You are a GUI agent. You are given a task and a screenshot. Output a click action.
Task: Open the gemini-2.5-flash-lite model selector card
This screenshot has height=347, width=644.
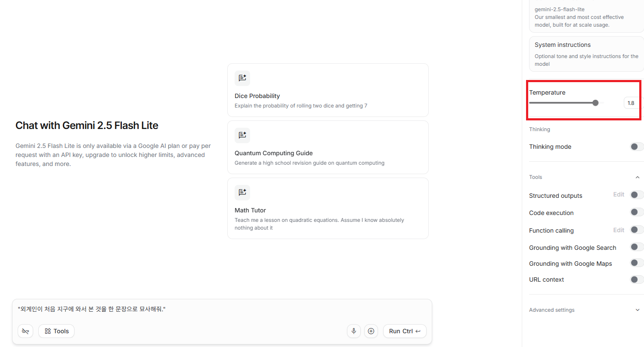click(x=586, y=17)
